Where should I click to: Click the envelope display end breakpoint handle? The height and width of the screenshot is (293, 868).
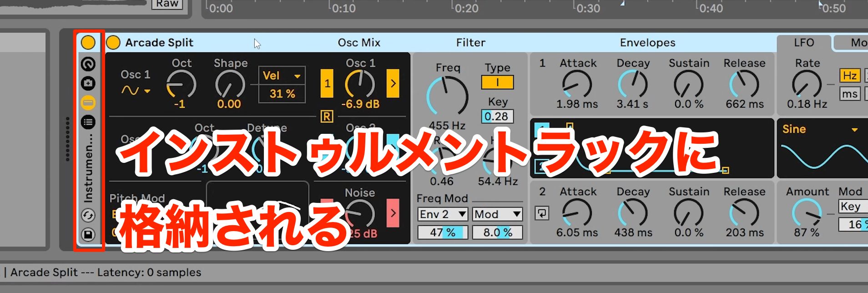(725, 170)
